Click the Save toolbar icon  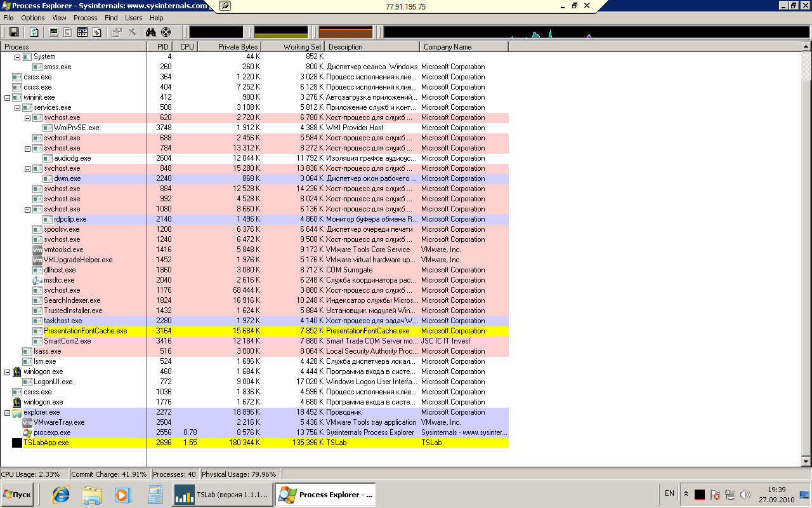[x=14, y=32]
